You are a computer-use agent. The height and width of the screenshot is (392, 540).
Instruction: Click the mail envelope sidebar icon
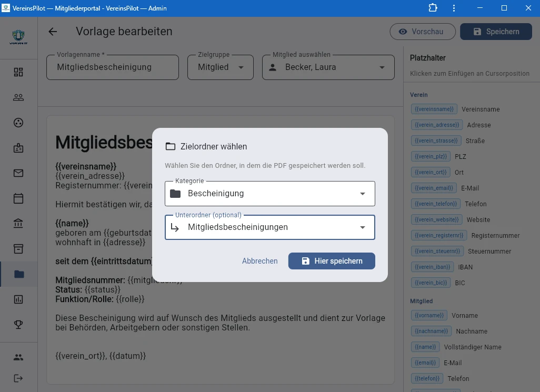18,173
